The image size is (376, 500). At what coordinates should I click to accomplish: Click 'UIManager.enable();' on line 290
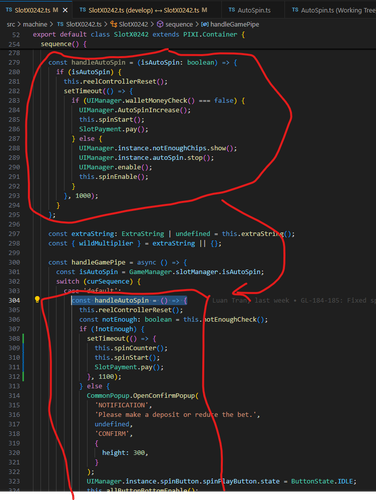(115, 167)
